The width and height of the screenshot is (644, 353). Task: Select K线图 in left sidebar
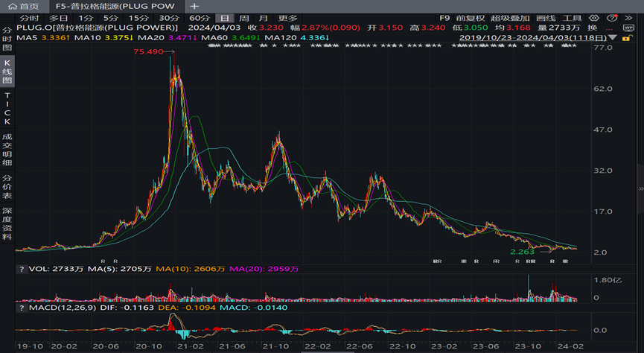click(x=7, y=71)
